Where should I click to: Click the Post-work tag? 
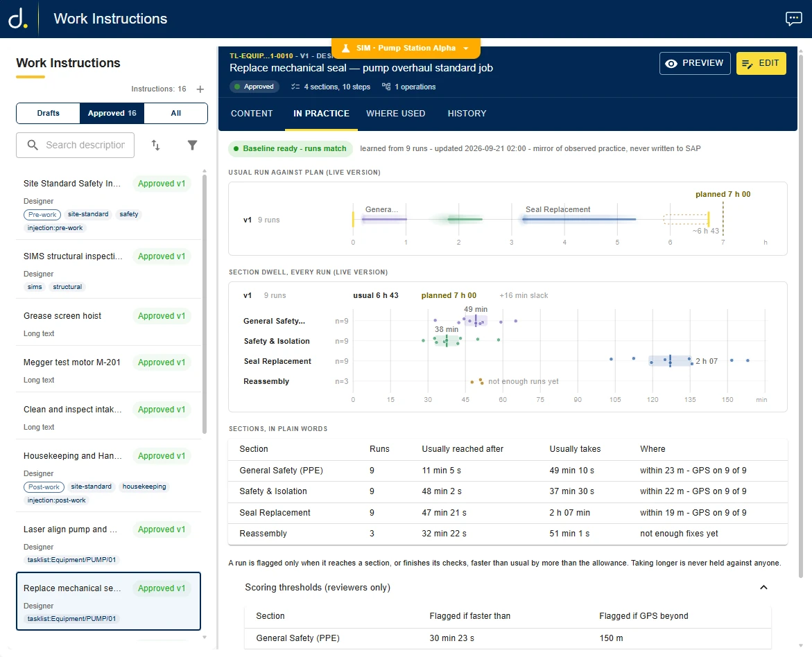click(x=44, y=487)
